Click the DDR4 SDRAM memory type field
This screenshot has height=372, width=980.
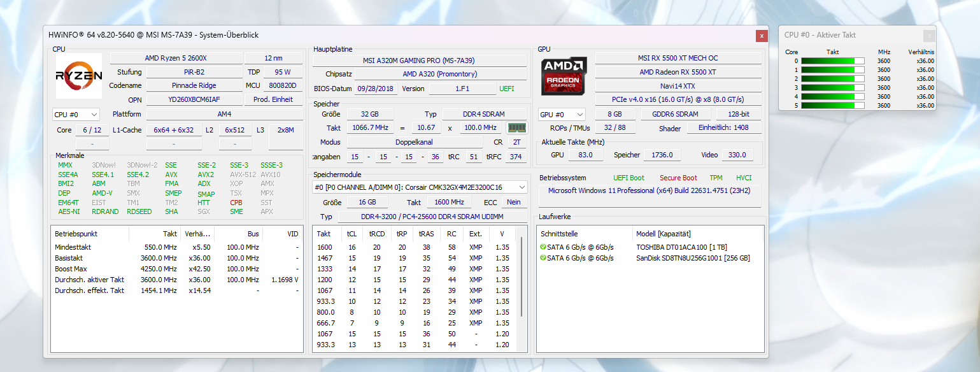[x=485, y=114]
